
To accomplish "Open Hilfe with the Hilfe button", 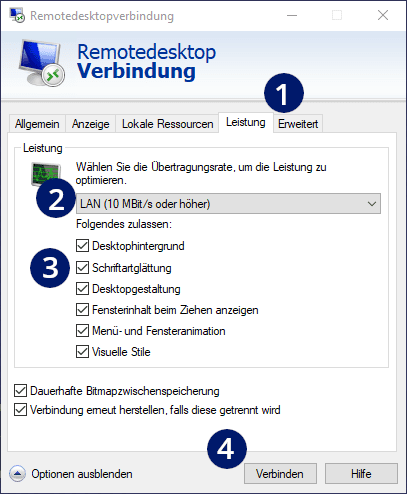I will 361,473.
